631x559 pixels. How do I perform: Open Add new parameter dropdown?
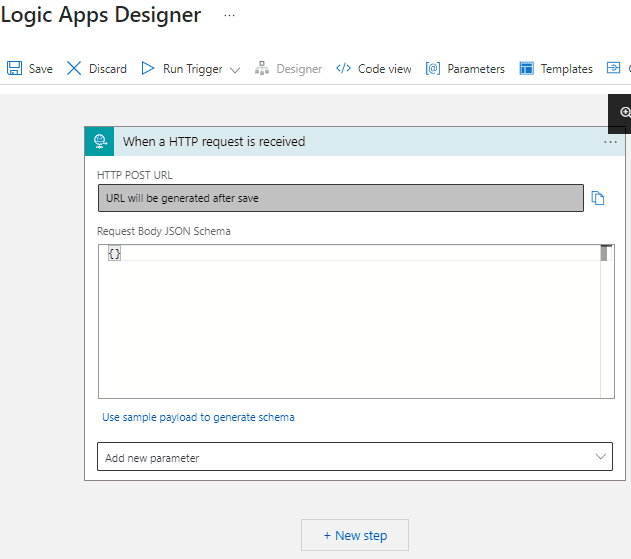pos(355,457)
